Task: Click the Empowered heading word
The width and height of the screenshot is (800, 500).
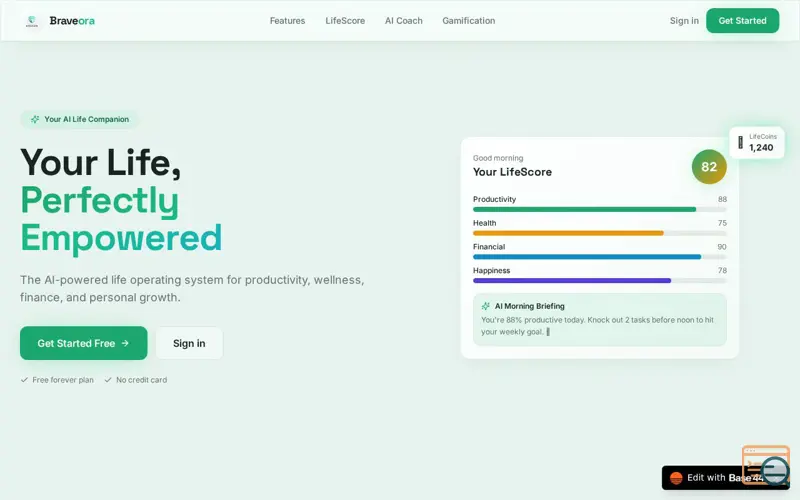Action: pyautogui.click(x=121, y=238)
